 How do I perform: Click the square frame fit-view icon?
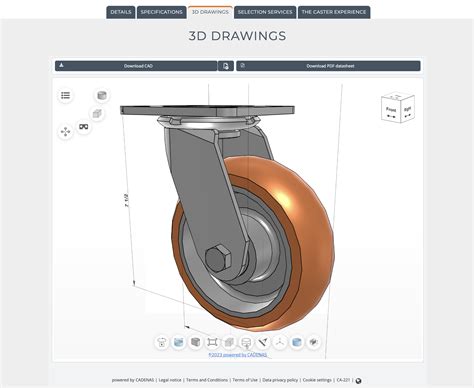[212, 342]
